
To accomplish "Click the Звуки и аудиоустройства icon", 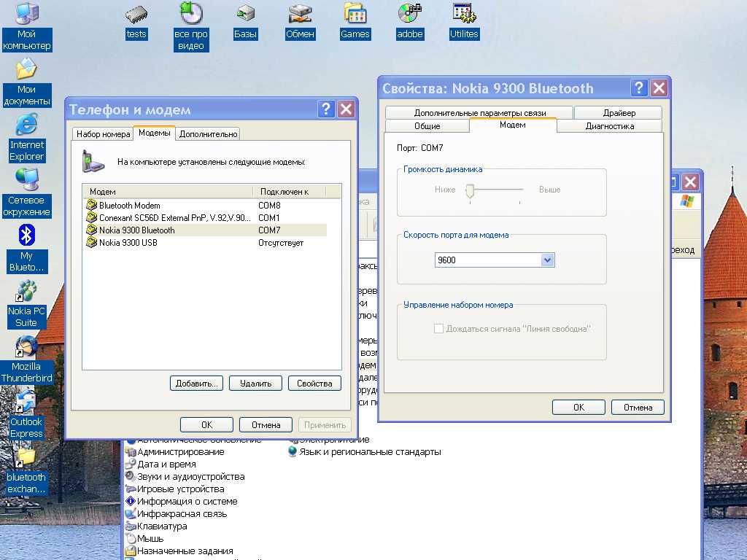I will [131, 477].
